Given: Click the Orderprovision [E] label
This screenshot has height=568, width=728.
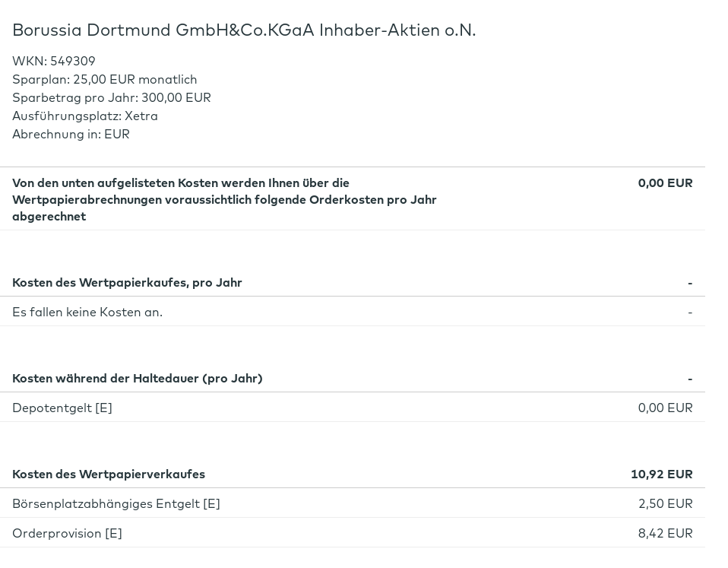Looking at the screenshot, I should click(x=67, y=533).
